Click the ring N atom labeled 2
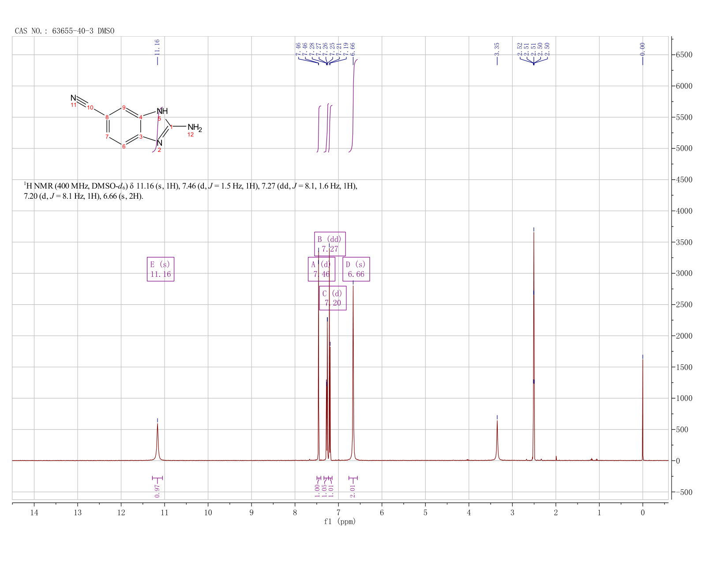Image resolution: width=728 pixels, height=563 pixels. tap(160, 143)
